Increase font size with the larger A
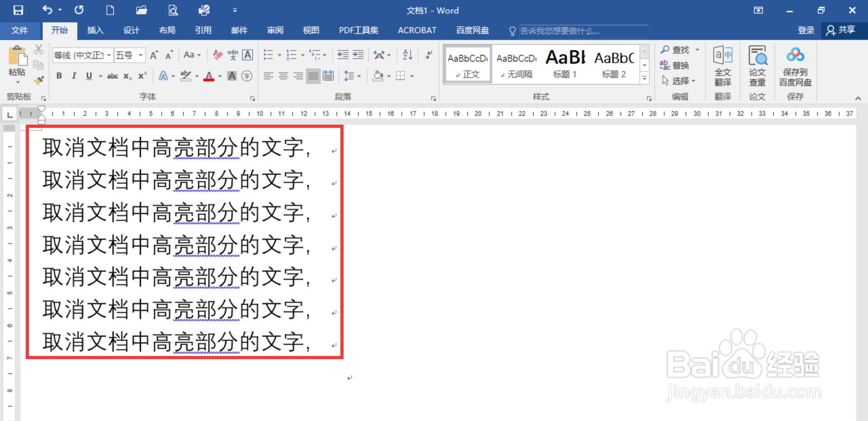The width and height of the screenshot is (868, 421). click(x=154, y=55)
